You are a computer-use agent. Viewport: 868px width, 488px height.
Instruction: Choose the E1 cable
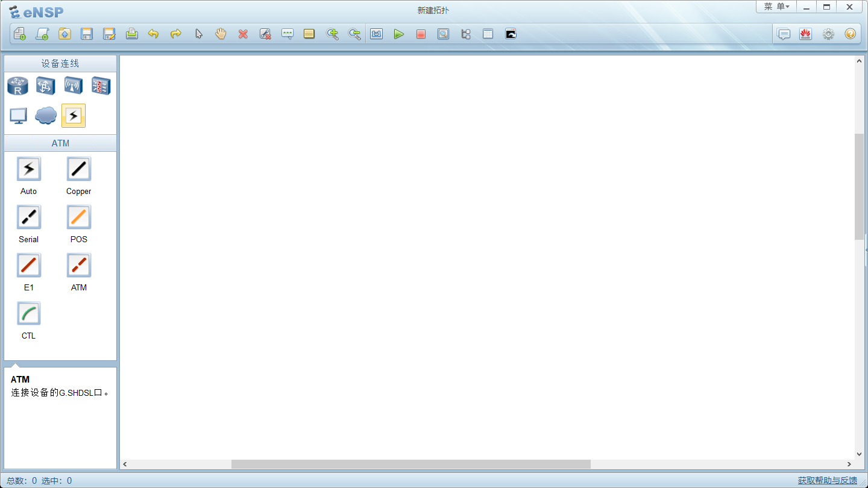point(28,266)
